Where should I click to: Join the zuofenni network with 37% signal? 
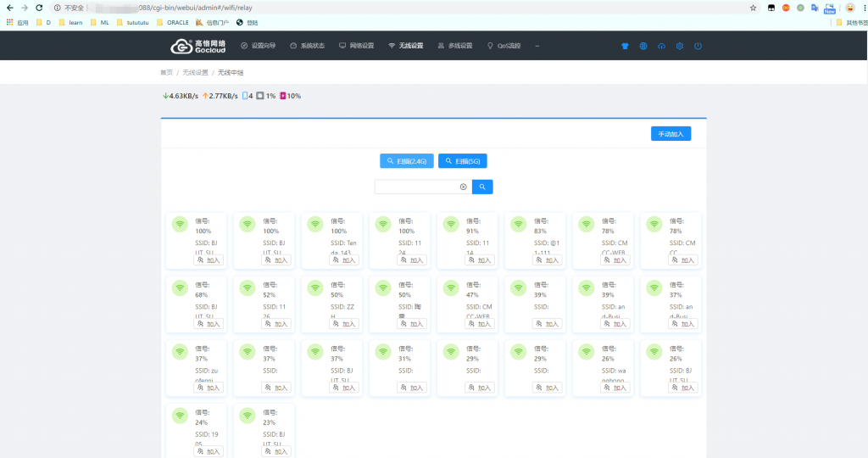209,388
